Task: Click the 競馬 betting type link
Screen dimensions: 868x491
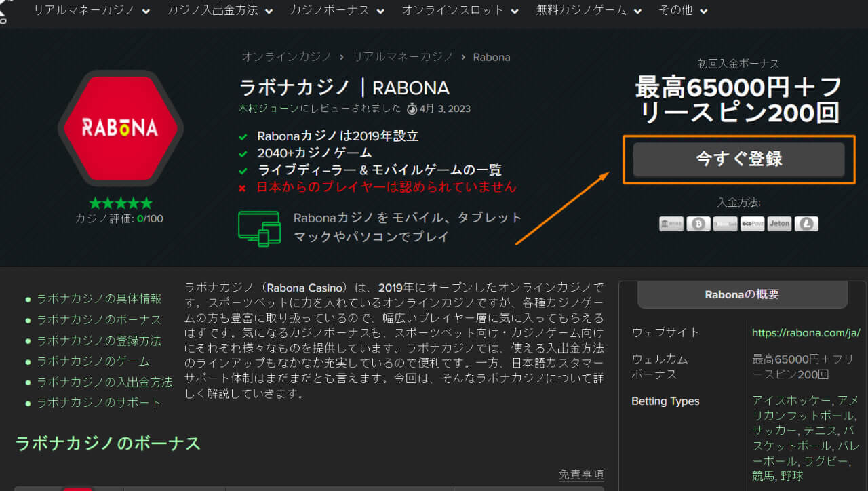Action: point(764,475)
